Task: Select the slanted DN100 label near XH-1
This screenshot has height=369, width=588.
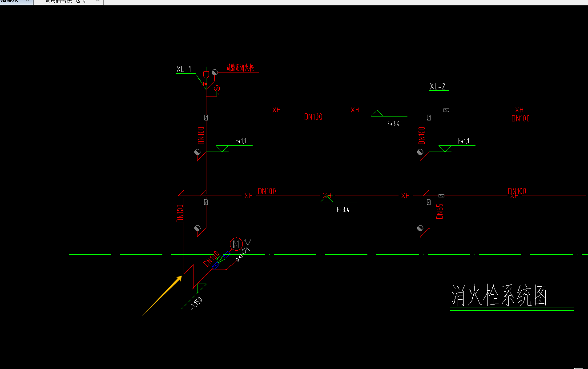Action: click(212, 259)
